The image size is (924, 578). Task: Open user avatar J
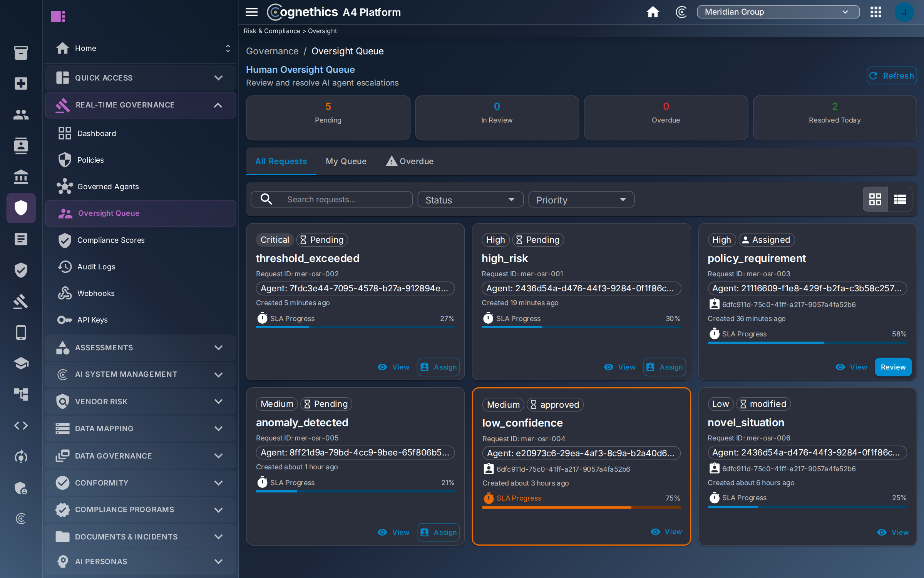coord(904,12)
